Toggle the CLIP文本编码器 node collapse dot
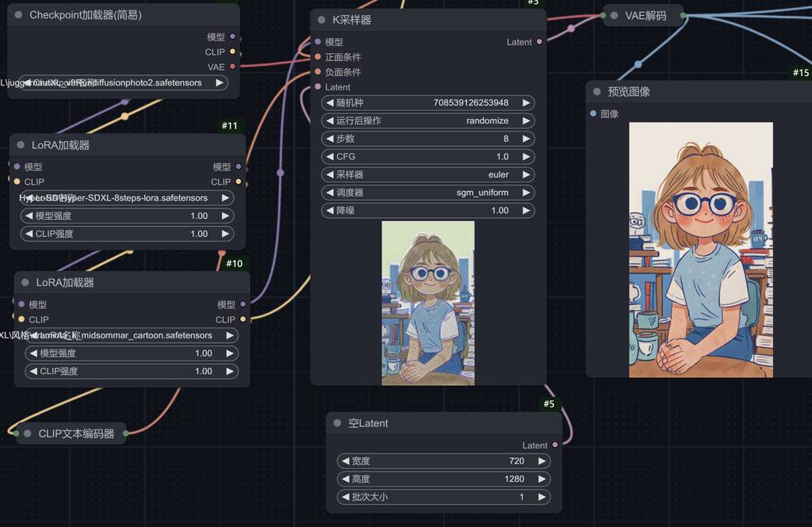Viewport: 812px width, 527px height. tap(28, 433)
